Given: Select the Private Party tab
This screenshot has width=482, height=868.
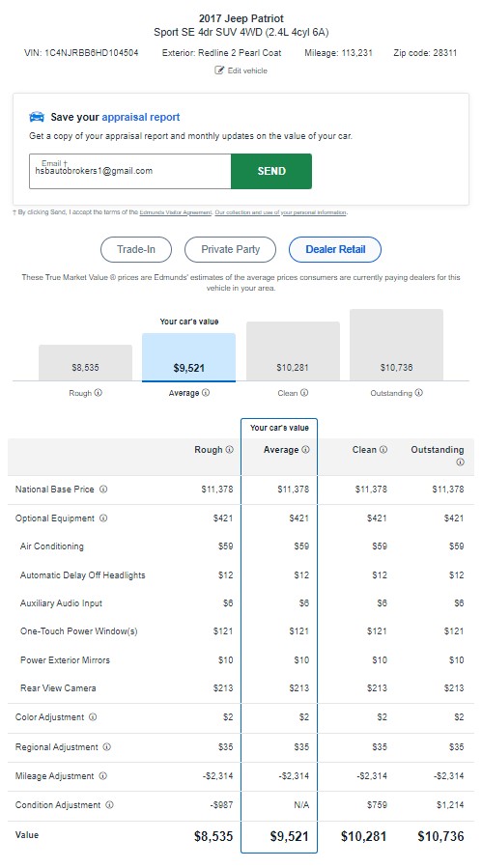Looking at the screenshot, I should [x=230, y=250].
